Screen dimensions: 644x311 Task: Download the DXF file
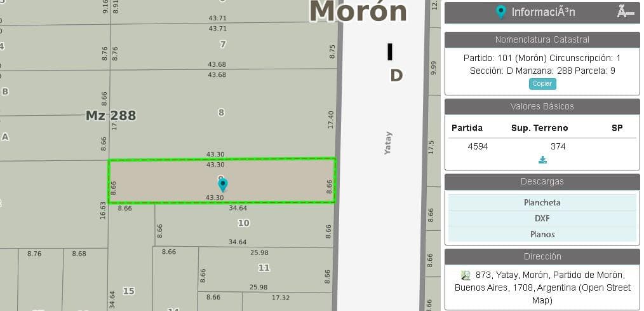click(542, 218)
